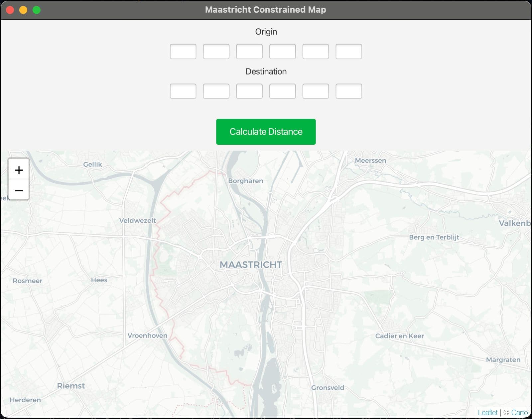Click the Borgharen label on the map

point(245,181)
